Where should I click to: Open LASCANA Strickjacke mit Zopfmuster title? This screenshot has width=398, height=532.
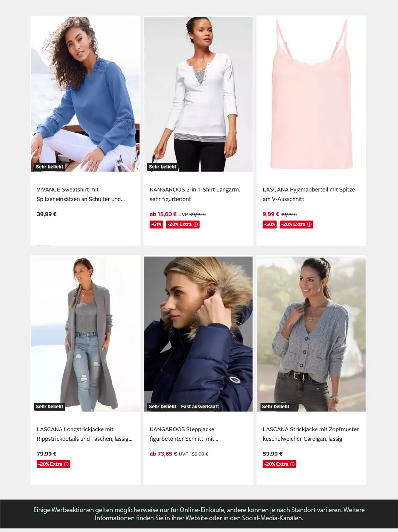311,434
